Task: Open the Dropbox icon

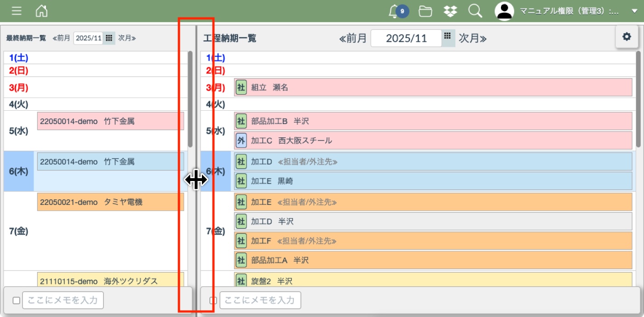Action: [x=450, y=11]
